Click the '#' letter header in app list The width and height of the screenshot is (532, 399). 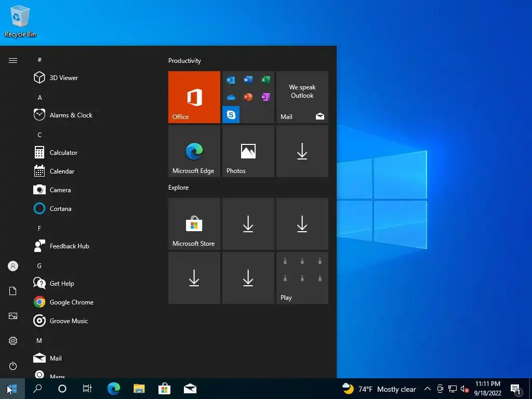(39, 60)
